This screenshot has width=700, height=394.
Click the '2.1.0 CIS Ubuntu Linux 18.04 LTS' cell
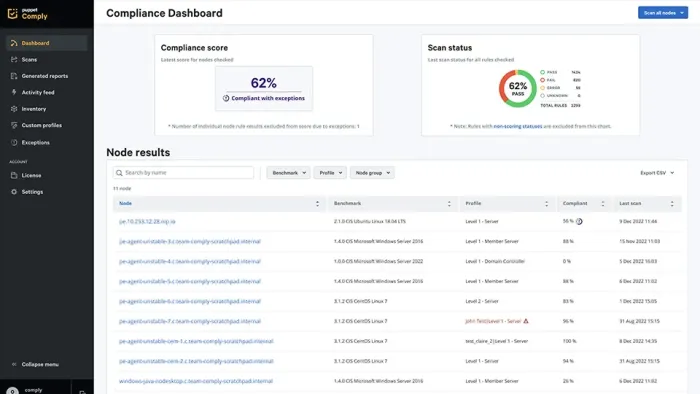(x=370, y=221)
